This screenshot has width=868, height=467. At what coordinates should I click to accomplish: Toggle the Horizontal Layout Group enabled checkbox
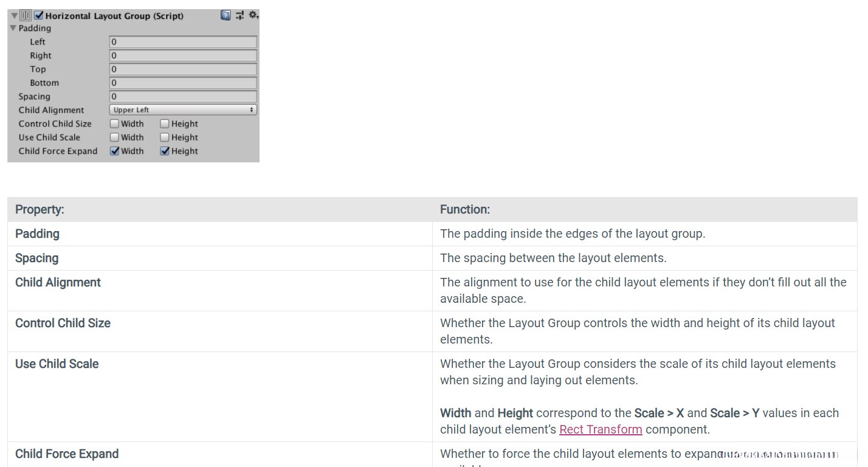point(39,15)
